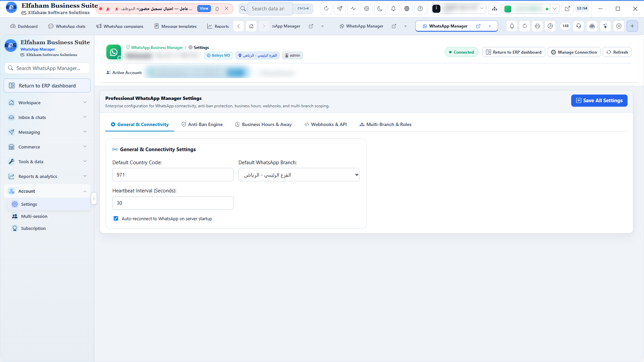Click the Refresh button in header
Image resolution: width=644 pixels, height=362 pixels.
pyautogui.click(x=617, y=52)
